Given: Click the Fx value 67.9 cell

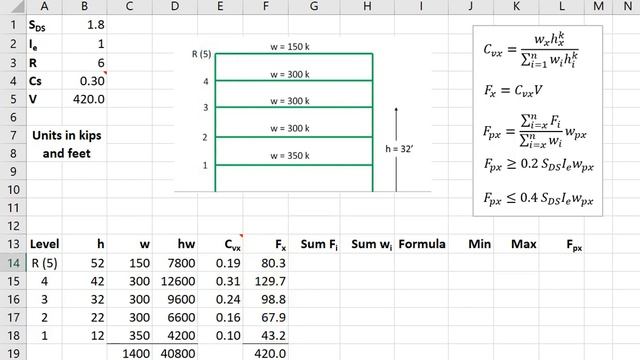Looking at the screenshot, I should click(x=266, y=317).
